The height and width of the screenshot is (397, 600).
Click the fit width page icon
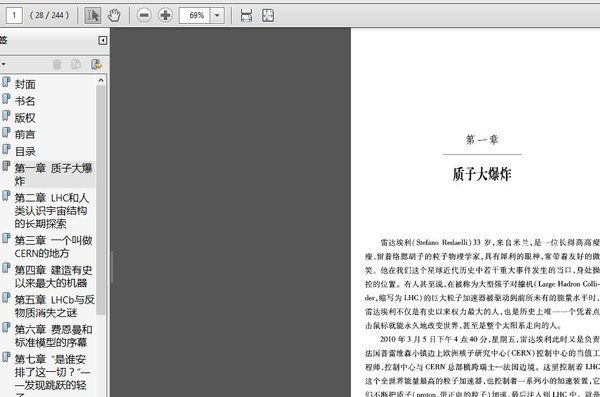tap(246, 15)
